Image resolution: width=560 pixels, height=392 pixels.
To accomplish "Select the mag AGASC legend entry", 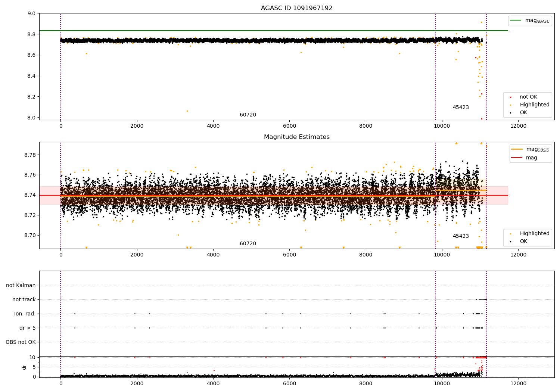I will [530, 21].
